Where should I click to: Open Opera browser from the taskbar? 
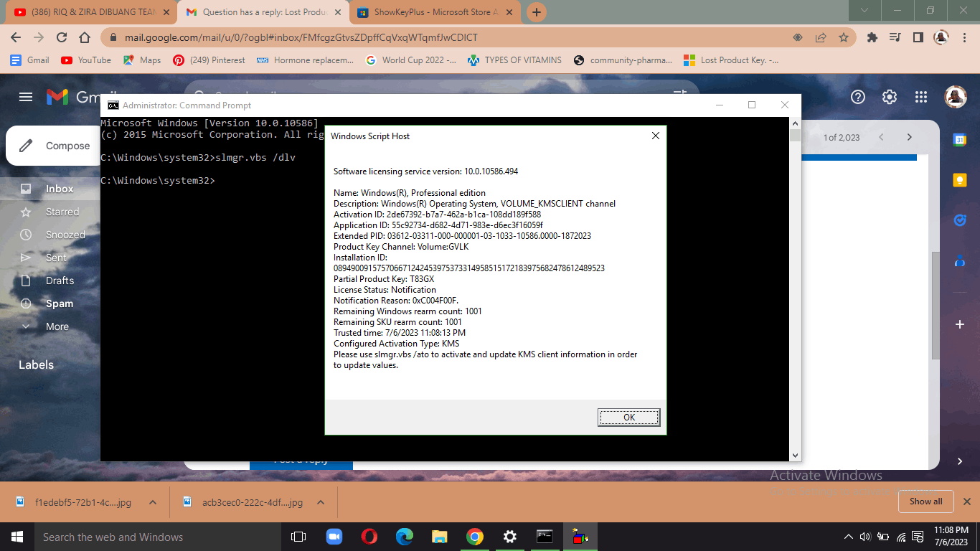pyautogui.click(x=369, y=537)
